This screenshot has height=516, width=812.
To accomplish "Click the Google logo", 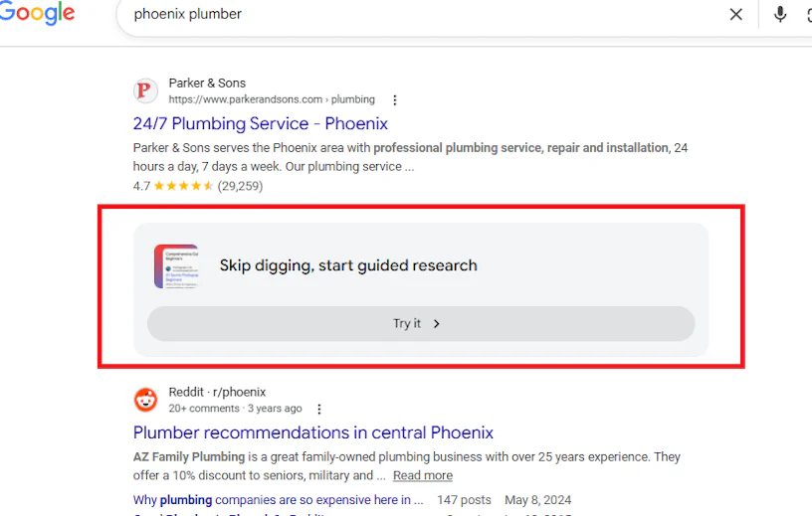I will (38, 14).
